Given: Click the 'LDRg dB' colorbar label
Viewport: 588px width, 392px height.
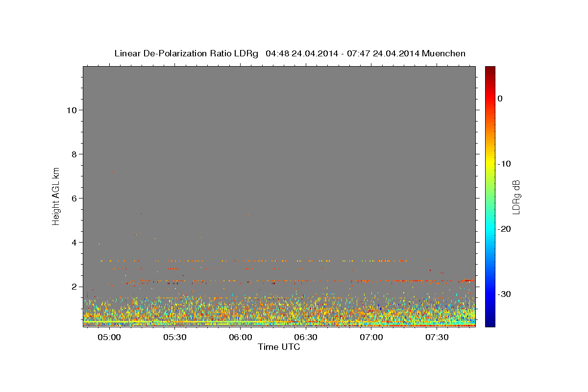Looking at the screenshot, I should tap(516, 197).
